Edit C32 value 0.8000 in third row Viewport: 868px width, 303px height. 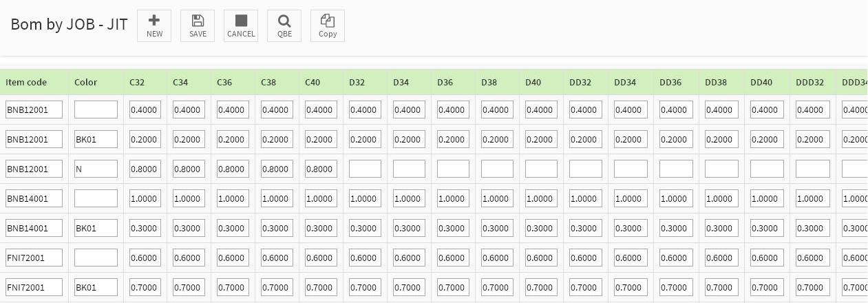point(145,169)
